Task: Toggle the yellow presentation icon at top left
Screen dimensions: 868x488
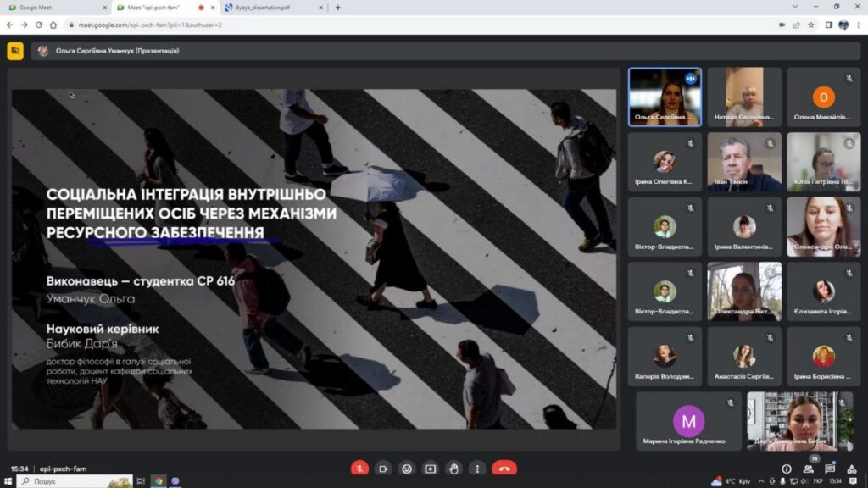Action: click(15, 51)
